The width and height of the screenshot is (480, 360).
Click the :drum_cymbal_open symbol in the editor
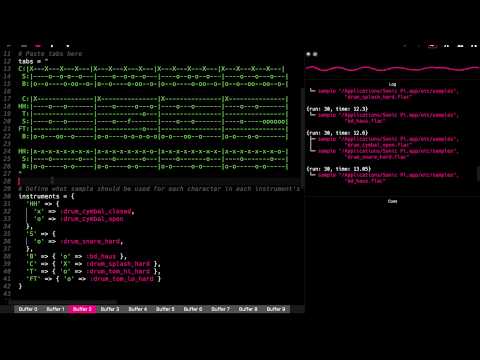pyautogui.click(x=92, y=219)
